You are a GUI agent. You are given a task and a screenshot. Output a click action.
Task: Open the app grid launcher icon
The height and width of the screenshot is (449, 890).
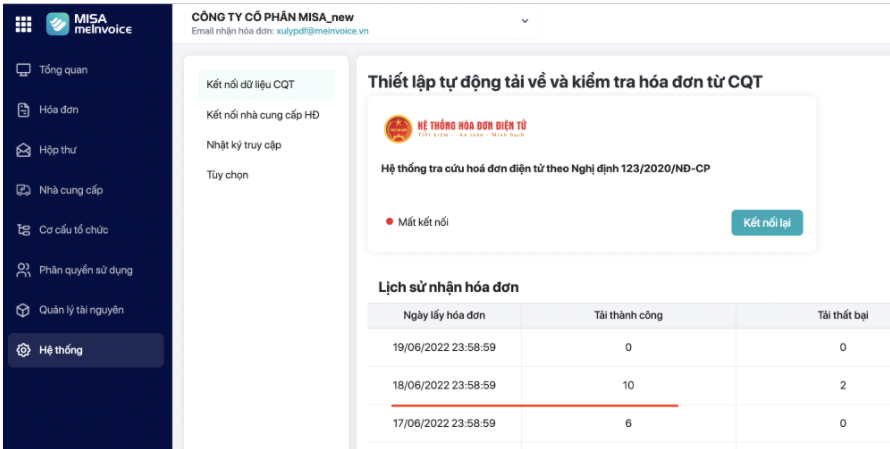(23, 24)
